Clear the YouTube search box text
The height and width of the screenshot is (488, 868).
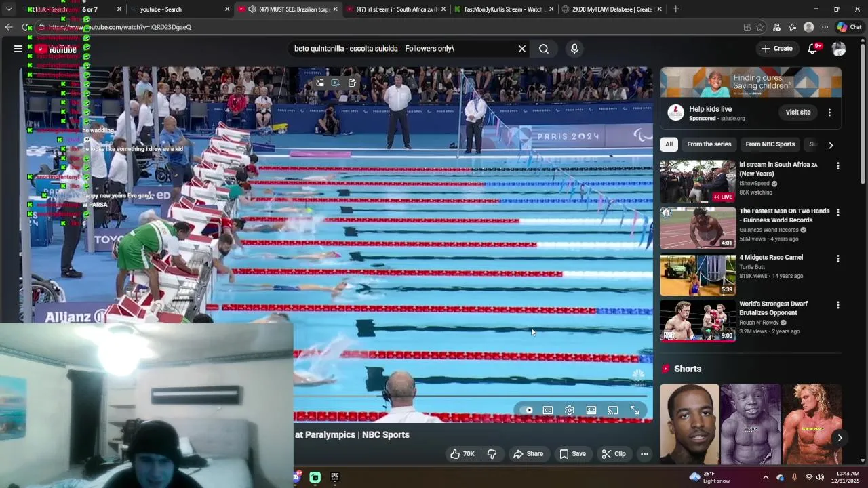pos(522,49)
